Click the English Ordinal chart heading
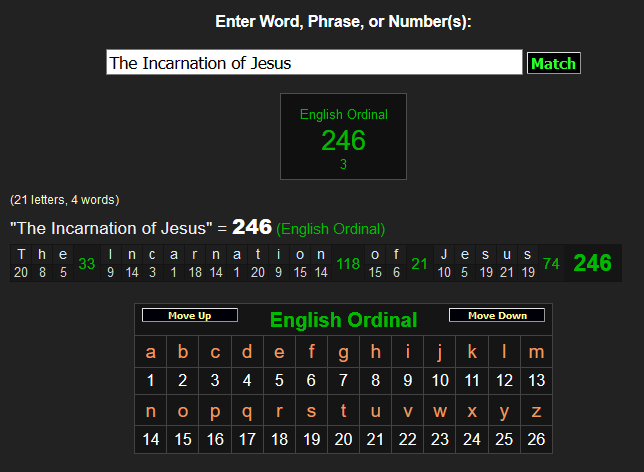Image resolution: width=644 pixels, height=472 pixels. point(343,321)
